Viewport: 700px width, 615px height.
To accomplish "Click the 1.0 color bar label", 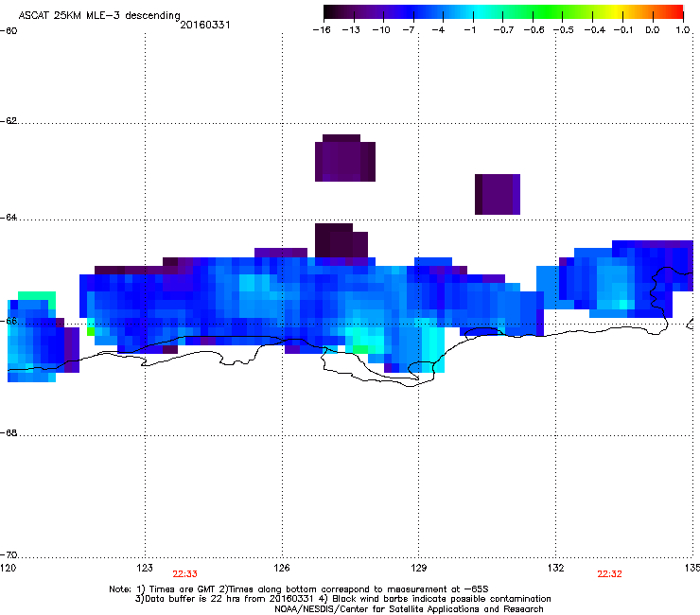I will coord(683,30).
